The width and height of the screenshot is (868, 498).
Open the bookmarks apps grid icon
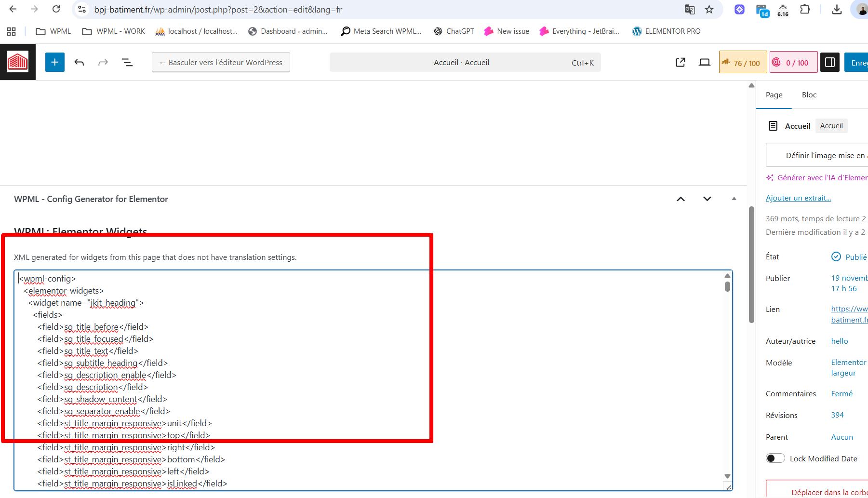12,31
